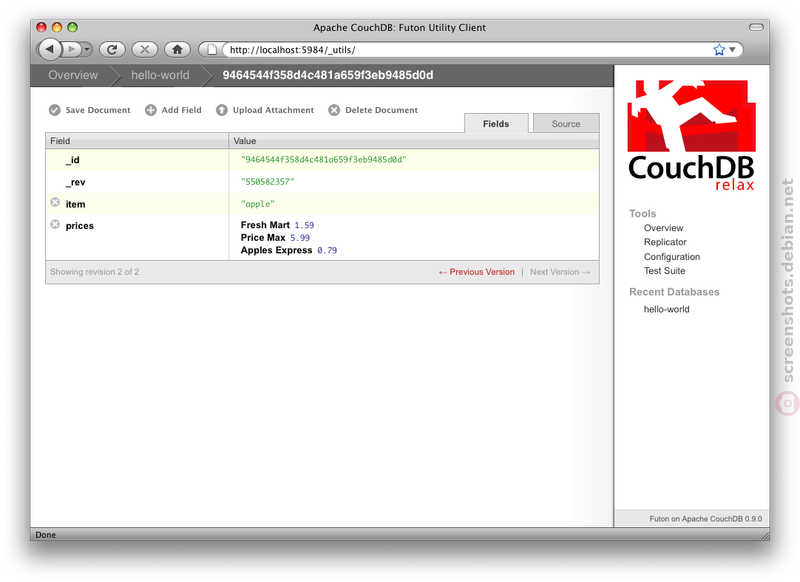Click the Apples Express price 0.79

point(327,250)
